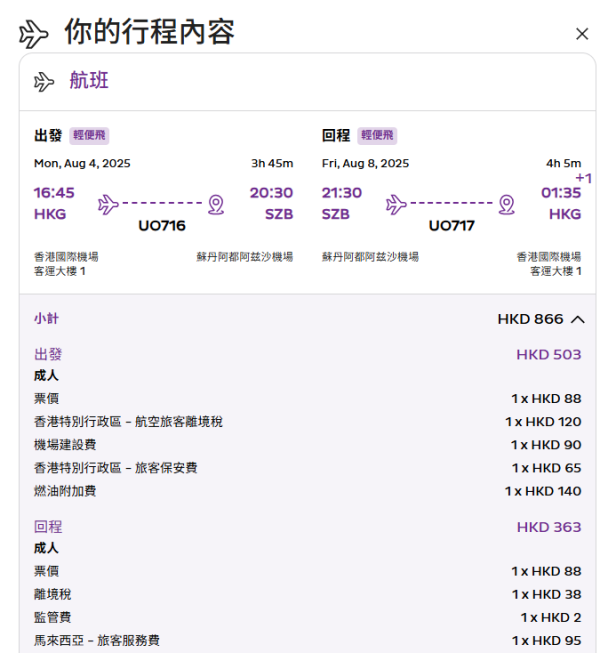Viewport: 600px width, 661px height.
Task: Click the 4h 5m flight duration
Action: pyautogui.click(x=563, y=164)
